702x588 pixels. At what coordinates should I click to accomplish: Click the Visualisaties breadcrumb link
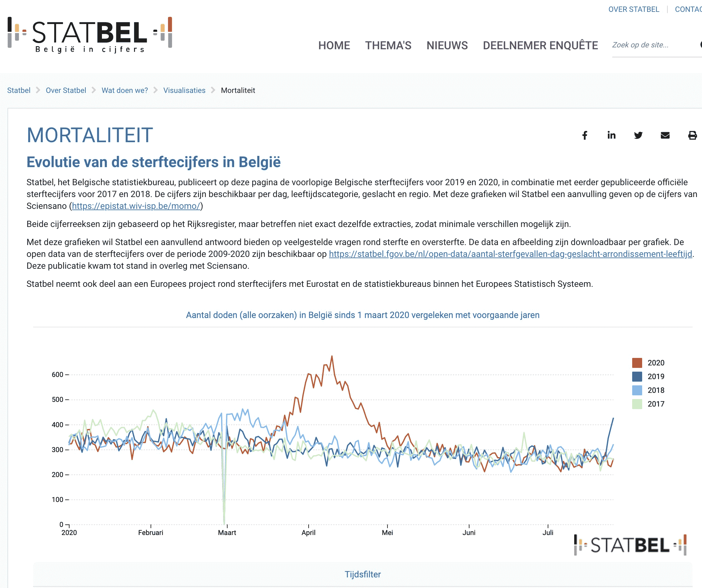point(184,90)
